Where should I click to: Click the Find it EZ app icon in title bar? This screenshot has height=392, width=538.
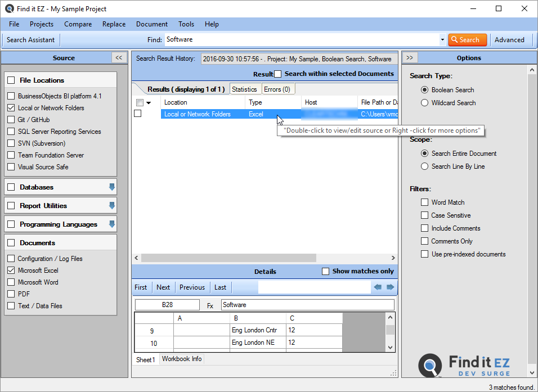(9, 8)
